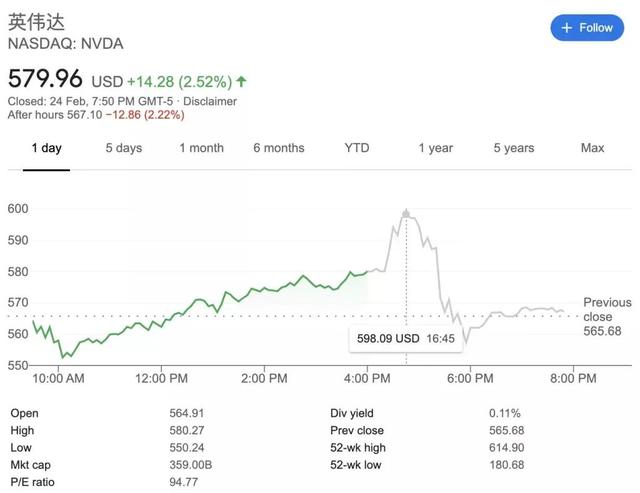Click the Low value 550.24

(x=187, y=447)
